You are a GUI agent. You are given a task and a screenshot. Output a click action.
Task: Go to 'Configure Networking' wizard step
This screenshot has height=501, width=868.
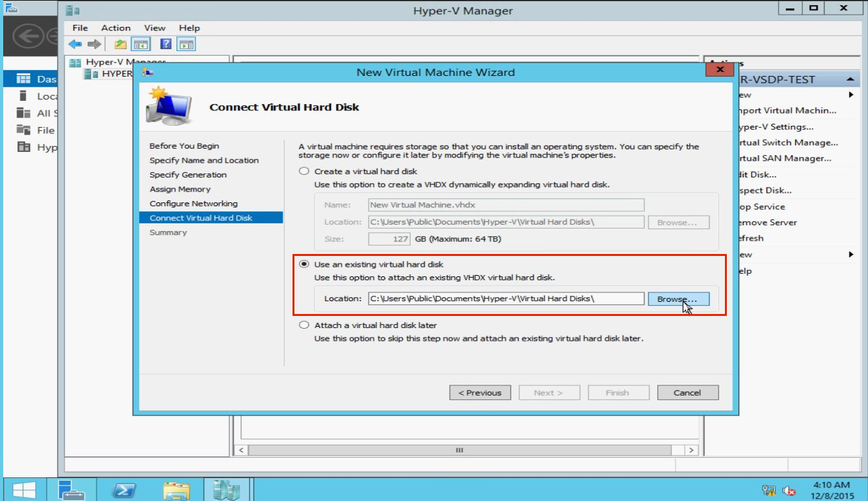(194, 204)
